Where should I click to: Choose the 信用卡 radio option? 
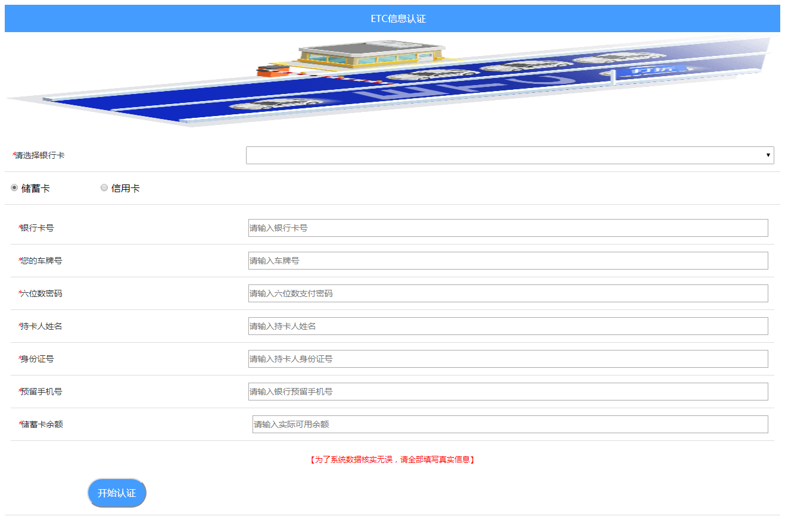(x=104, y=188)
